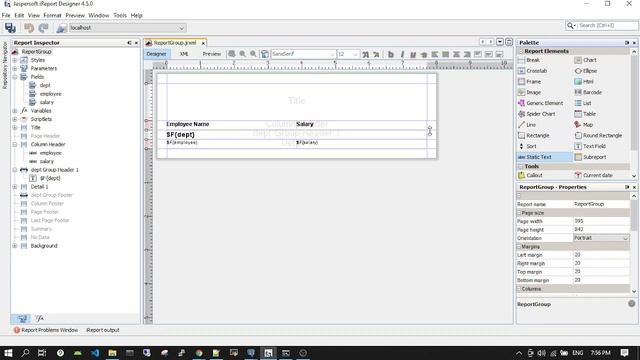Click the zoom out magnifier icon
Screen dimensions: 640x360
point(253,54)
